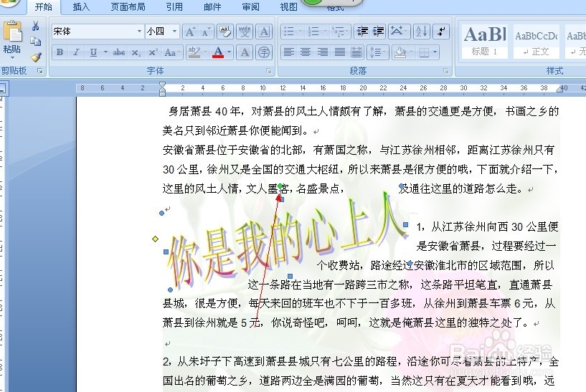Screen dimensions: 586x392
Task: Open the borders dropdown arrow
Action: coord(435,52)
